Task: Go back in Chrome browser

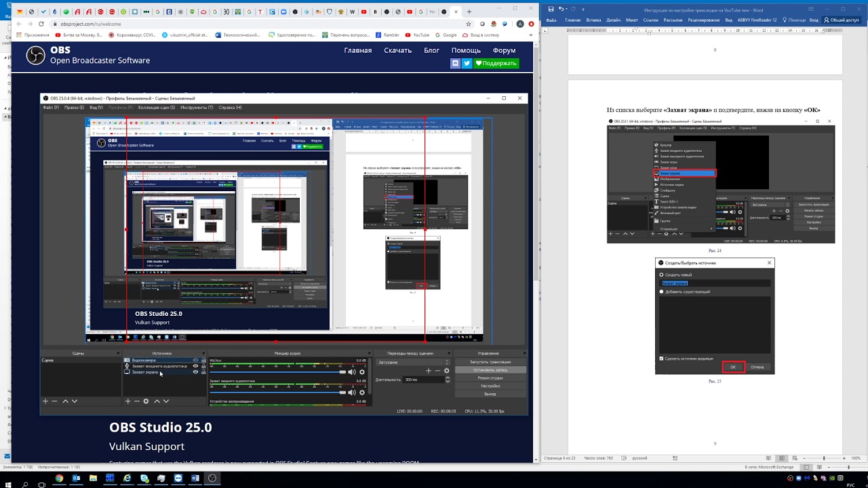Action: (x=18, y=24)
